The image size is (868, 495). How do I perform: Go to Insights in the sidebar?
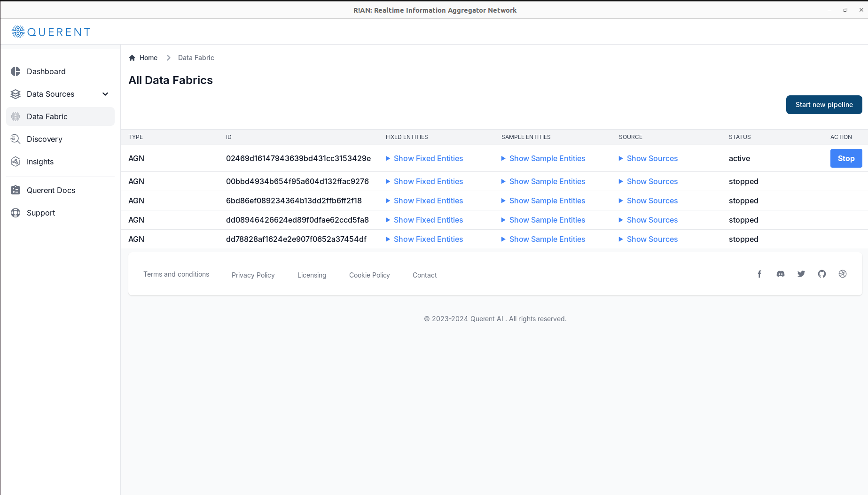pyautogui.click(x=60, y=162)
